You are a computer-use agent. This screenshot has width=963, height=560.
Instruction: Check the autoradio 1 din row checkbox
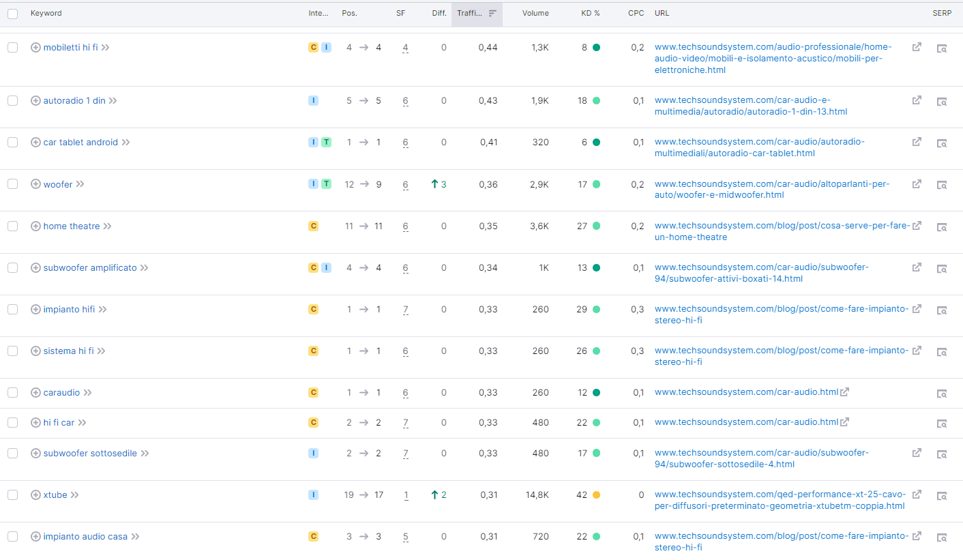[x=12, y=100]
